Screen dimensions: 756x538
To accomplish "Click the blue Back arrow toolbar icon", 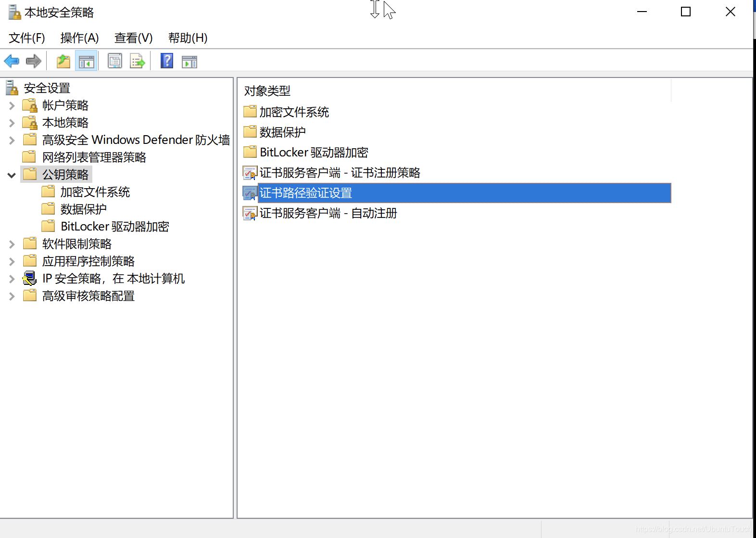I will coord(12,61).
